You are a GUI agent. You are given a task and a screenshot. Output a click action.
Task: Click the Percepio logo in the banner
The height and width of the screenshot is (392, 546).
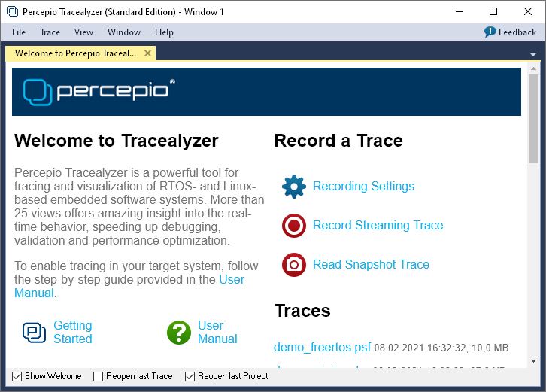(x=99, y=92)
